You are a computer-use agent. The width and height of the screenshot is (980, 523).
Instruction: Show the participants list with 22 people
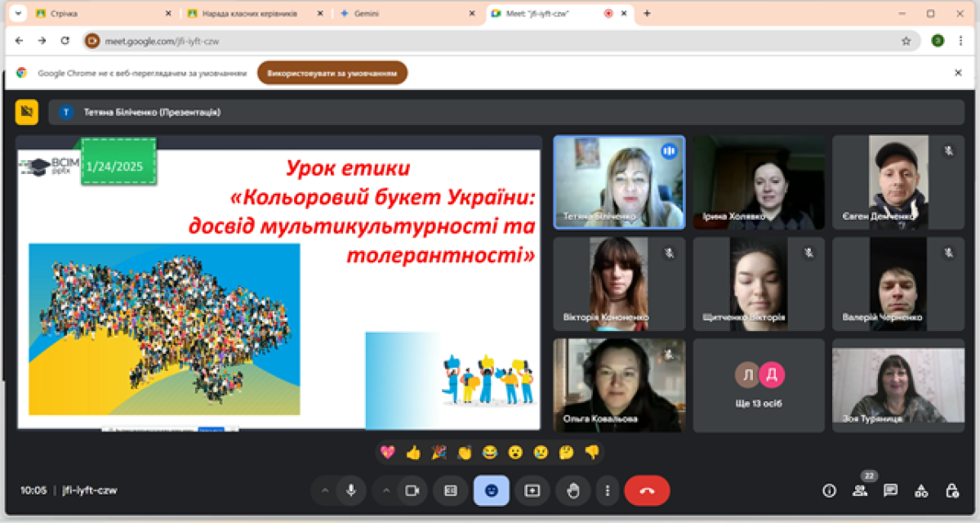(x=860, y=490)
